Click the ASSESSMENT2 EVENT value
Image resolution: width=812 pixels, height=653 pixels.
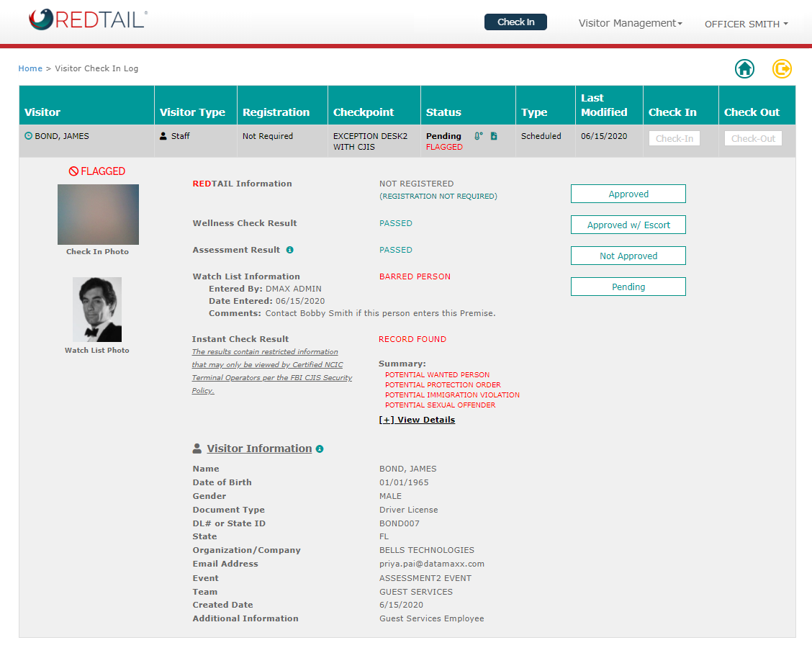425,578
